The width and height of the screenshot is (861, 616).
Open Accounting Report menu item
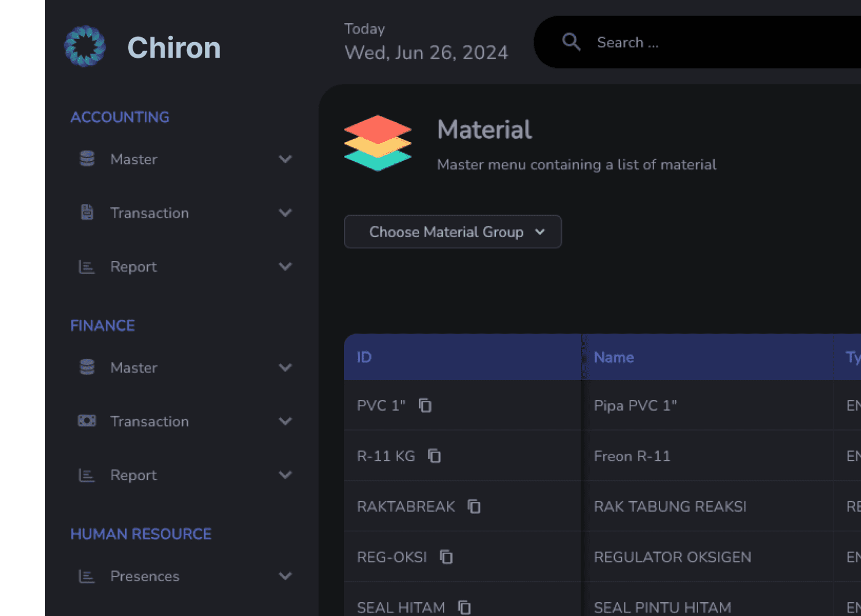134,266
